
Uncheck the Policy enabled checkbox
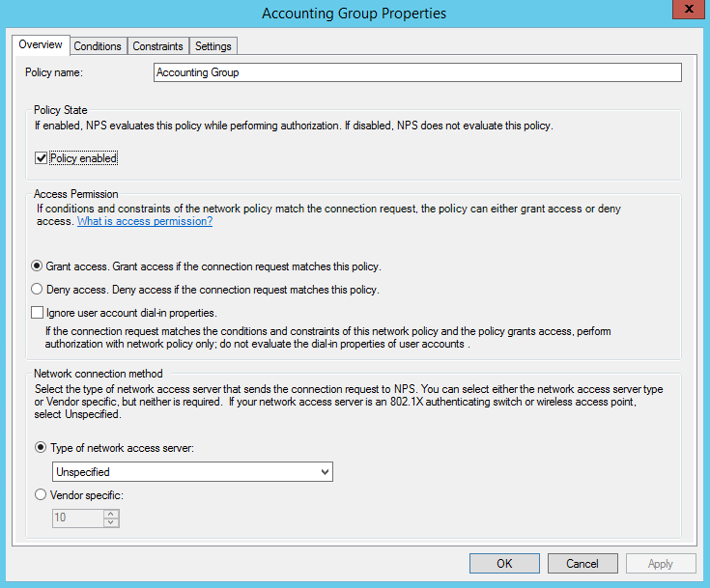pos(41,158)
